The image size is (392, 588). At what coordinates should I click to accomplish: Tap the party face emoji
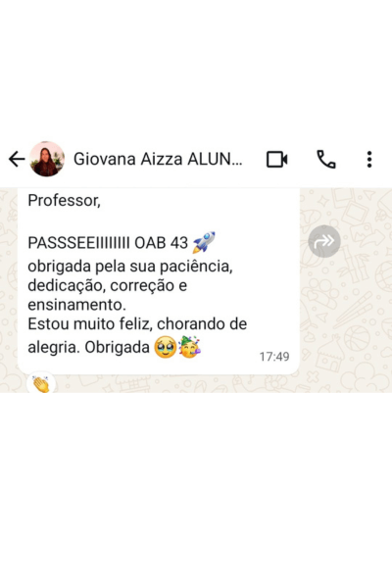pos(189,347)
